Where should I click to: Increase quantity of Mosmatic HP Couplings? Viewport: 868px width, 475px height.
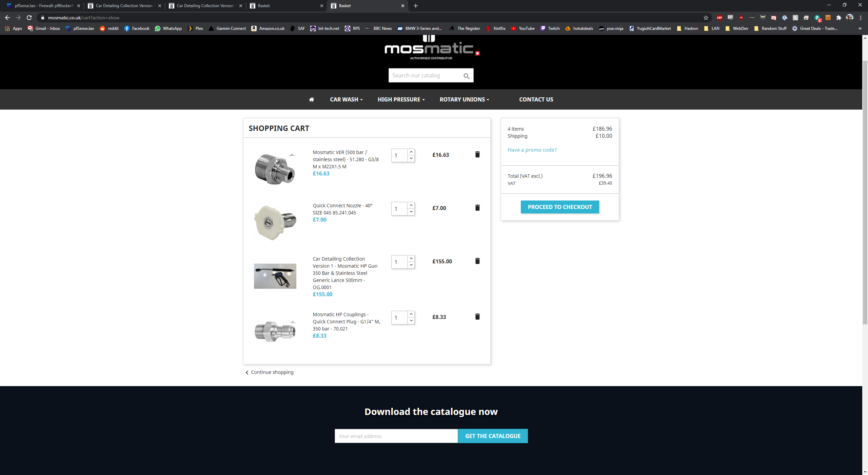(411, 314)
